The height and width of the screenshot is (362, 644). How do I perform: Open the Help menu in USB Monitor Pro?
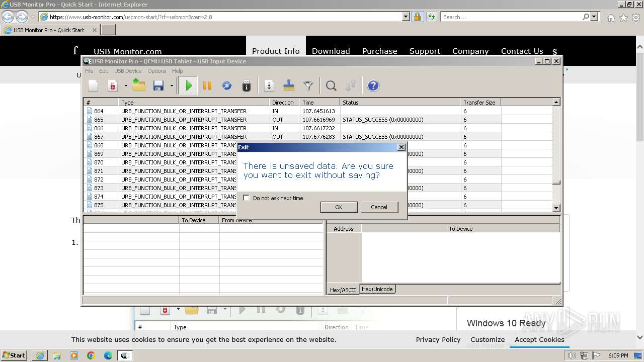(177, 71)
